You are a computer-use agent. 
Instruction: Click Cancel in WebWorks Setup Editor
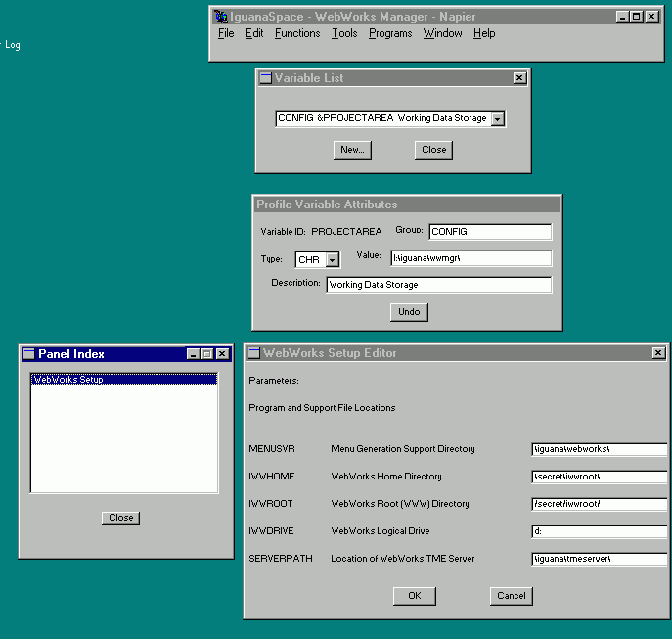point(512,596)
